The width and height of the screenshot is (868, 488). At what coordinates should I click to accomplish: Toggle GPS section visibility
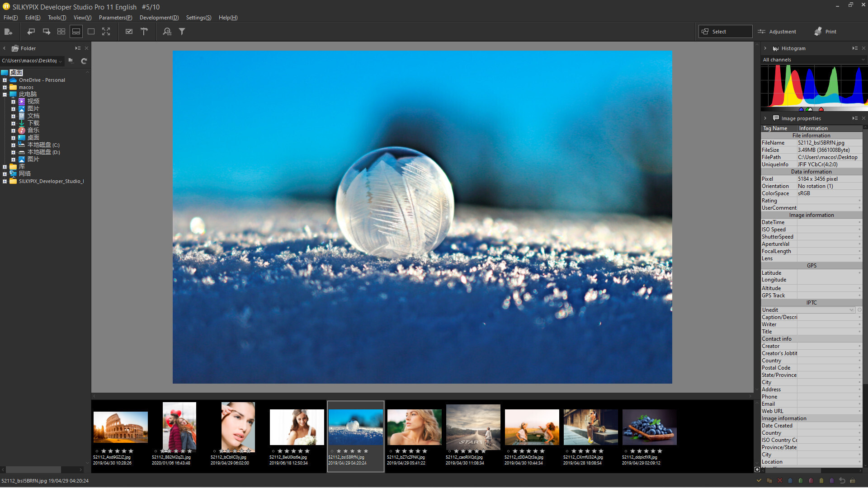(x=812, y=265)
